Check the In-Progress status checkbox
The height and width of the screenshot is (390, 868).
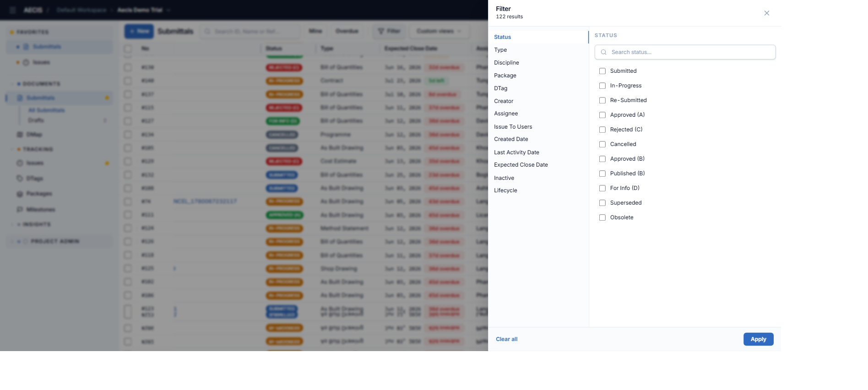[602, 86]
